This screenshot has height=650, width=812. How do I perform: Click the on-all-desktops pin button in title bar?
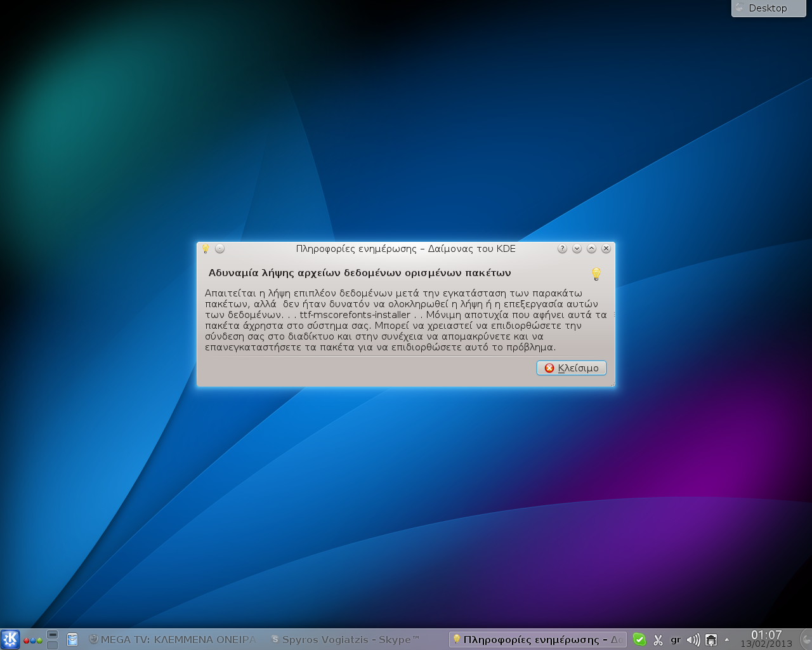[220, 249]
